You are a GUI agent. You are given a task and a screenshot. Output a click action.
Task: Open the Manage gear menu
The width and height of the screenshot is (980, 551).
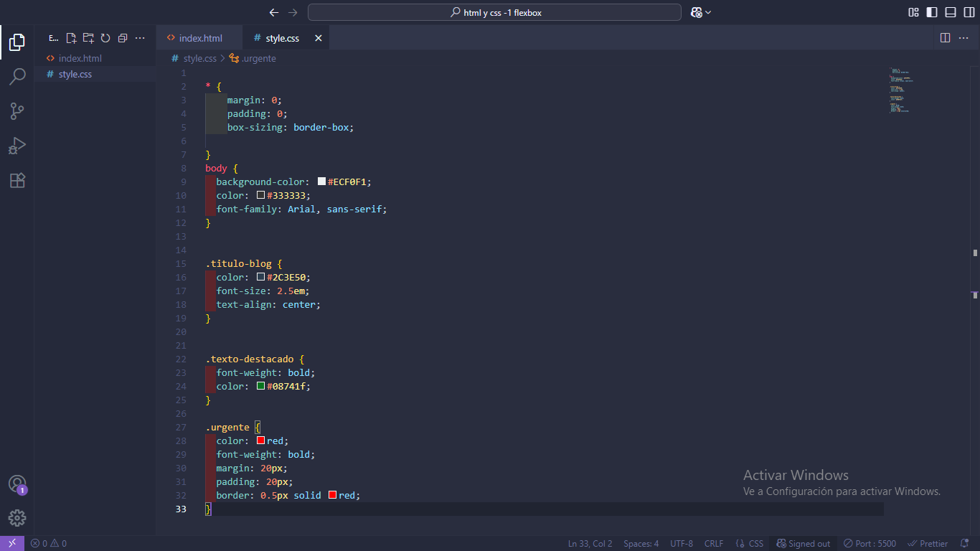click(x=17, y=518)
